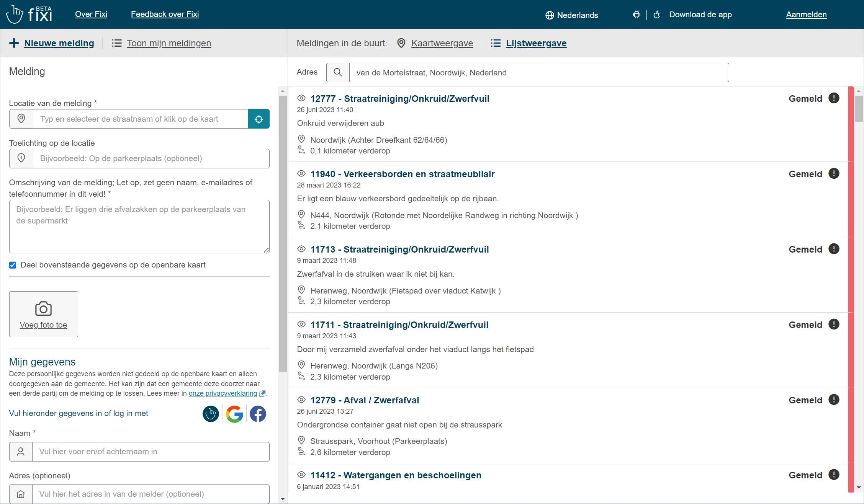Viewport: 864px width, 504px height.
Task: Click the eye icon of report 11412
Action: pos(301,475)
